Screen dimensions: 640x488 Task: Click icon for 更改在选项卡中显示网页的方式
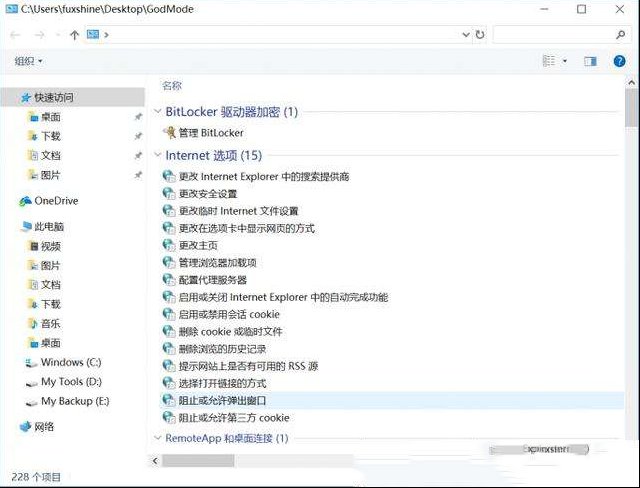pyautogui.click(x=169, y=228)
